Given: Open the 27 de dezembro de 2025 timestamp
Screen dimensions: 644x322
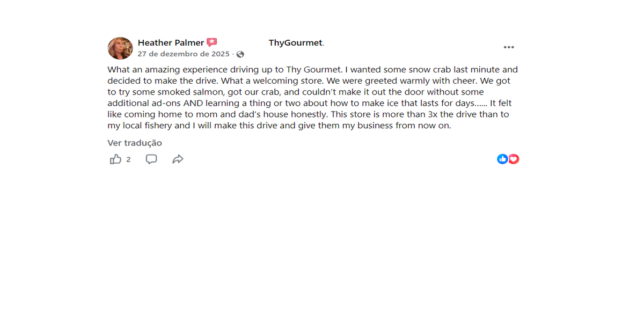Looking at the screenshot, I should [x=183, y=54].
